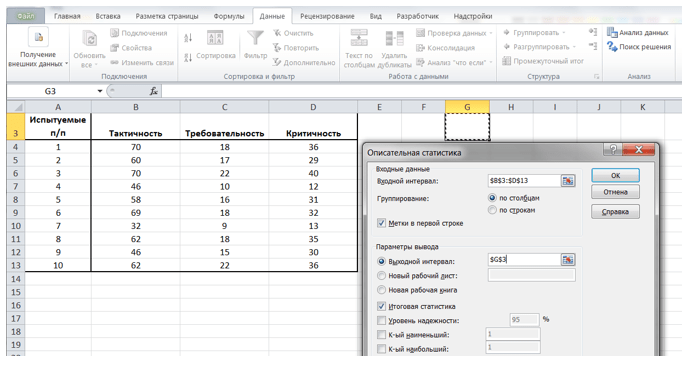The height and width of the screenshot is (367, 689).
Task: Select Новый рабочий лист option
Action: (381, 276)
